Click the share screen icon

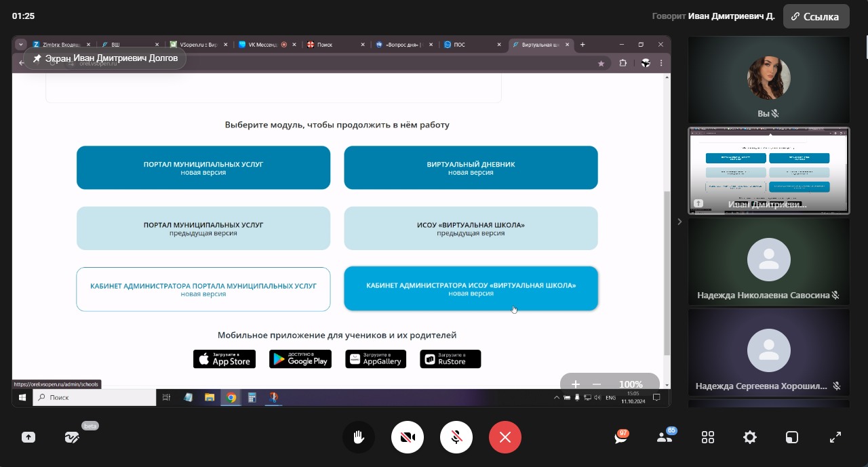pyautogui.click(x=28, y=437)
